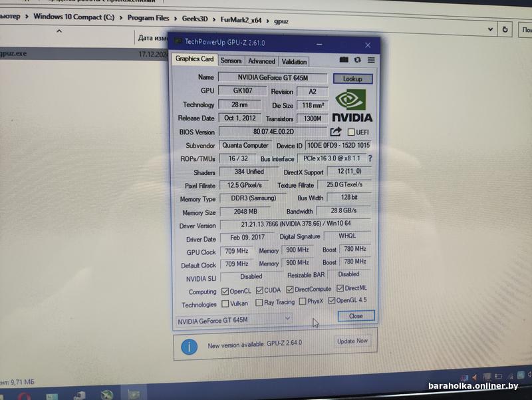This screenshot has height=400, width=532.
Task: Click Update Now for GPU-Z 2.64.0
Action: click(x=352, y=341)
